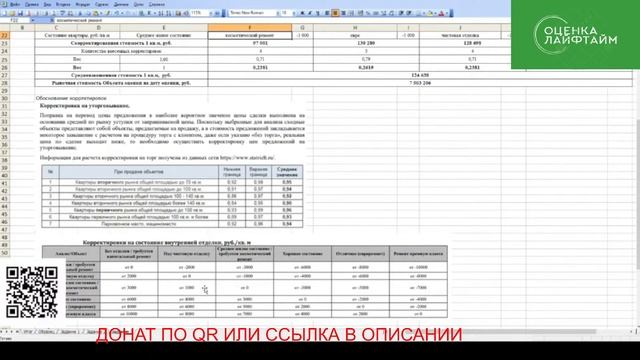Open the Формат menu
The width and height of the screenshot is (640, 360).
pos(83,4)
